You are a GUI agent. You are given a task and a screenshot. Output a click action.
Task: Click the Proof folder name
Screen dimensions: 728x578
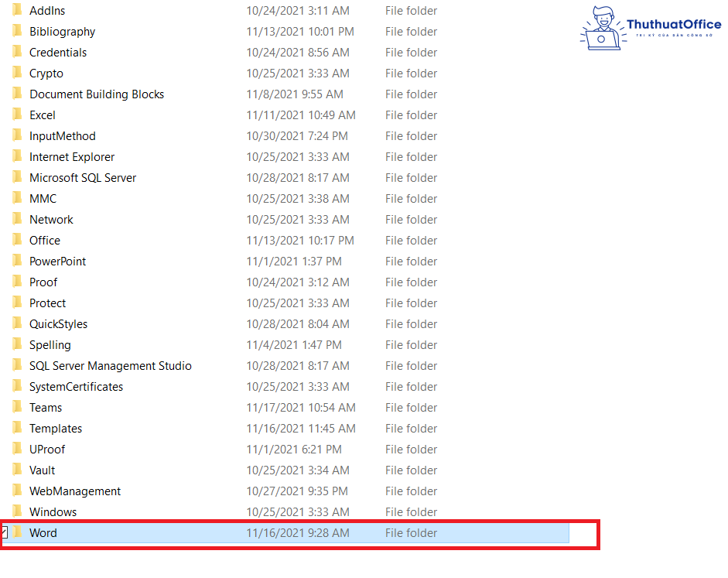(x=43, y=282)
